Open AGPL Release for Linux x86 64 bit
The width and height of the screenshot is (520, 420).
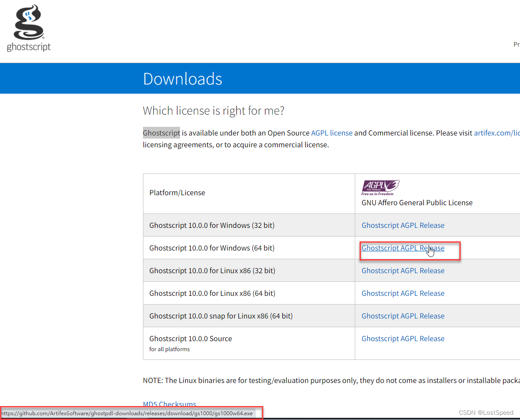tap(403, 293)
